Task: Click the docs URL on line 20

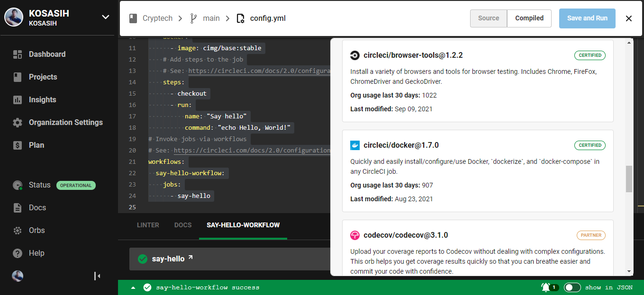Action: pos(252,151)
